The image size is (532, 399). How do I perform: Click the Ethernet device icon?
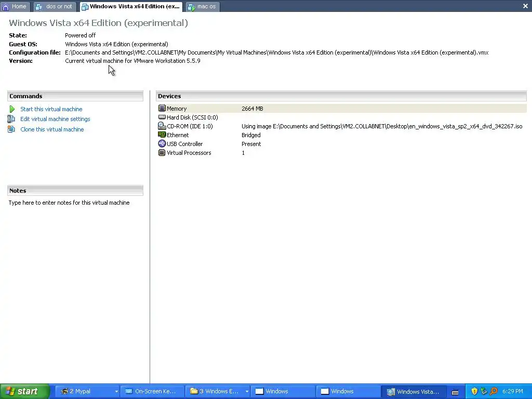pos(162,135)
